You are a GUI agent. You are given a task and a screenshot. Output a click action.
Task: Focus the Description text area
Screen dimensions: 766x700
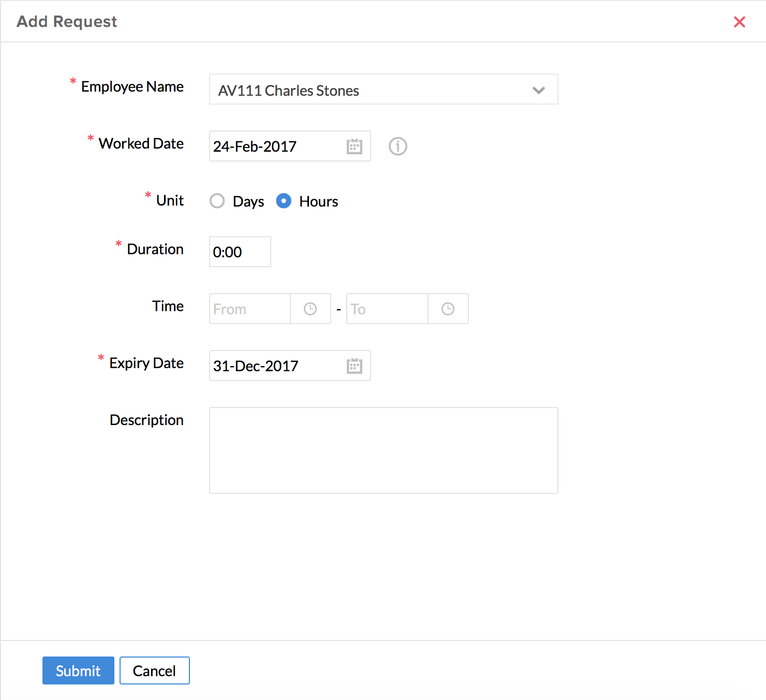click(384, 450)
